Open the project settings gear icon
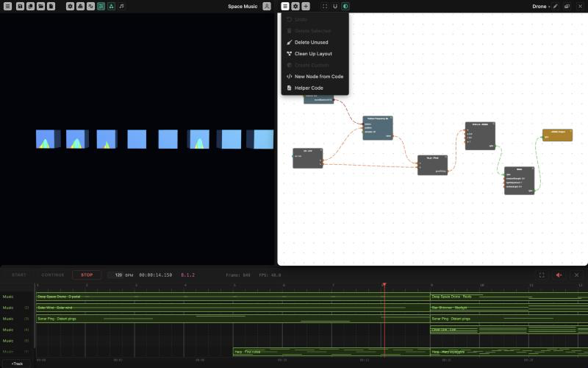Image resolution: width=588 pixels, height=368 pixels. coord(70,7)
